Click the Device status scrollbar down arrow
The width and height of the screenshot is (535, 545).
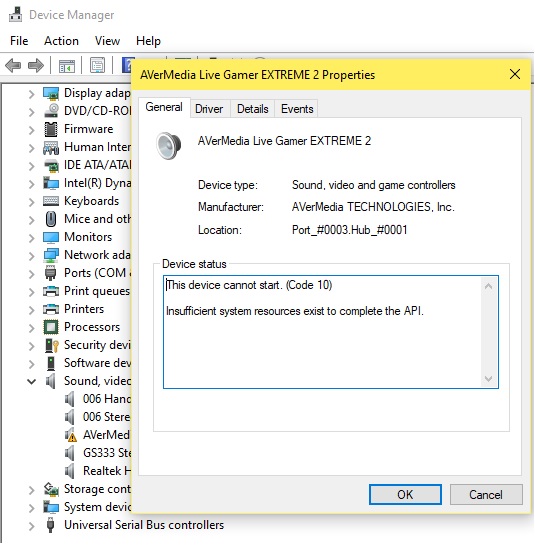488,379
